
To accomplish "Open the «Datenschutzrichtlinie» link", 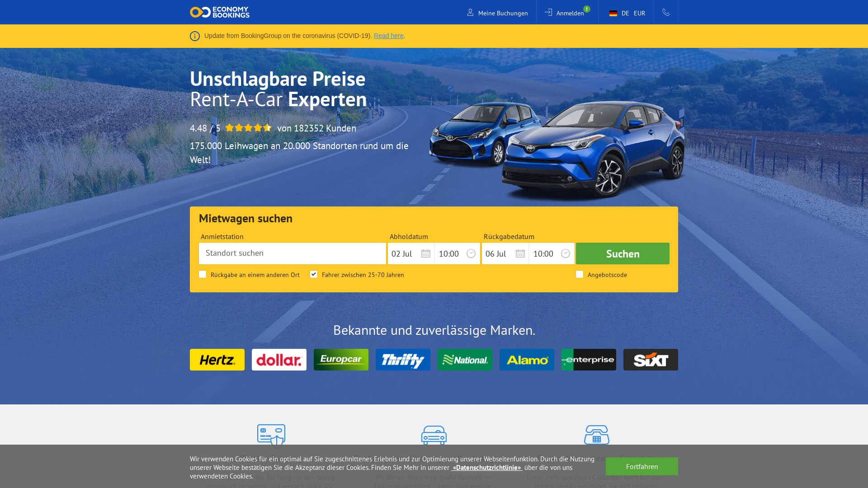I will tap(487, 468).
